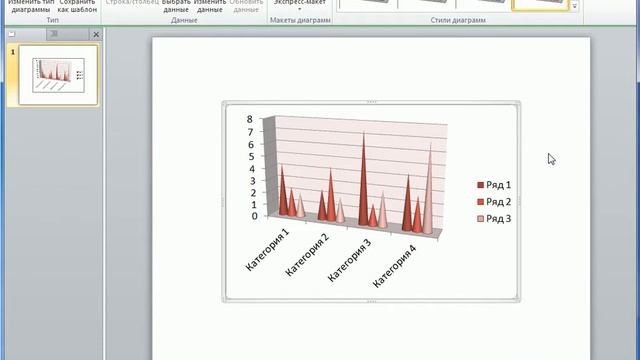Click the value 0 on the vertical axis
The height and width of the screenshot is (360, 640).
(255, 216)
